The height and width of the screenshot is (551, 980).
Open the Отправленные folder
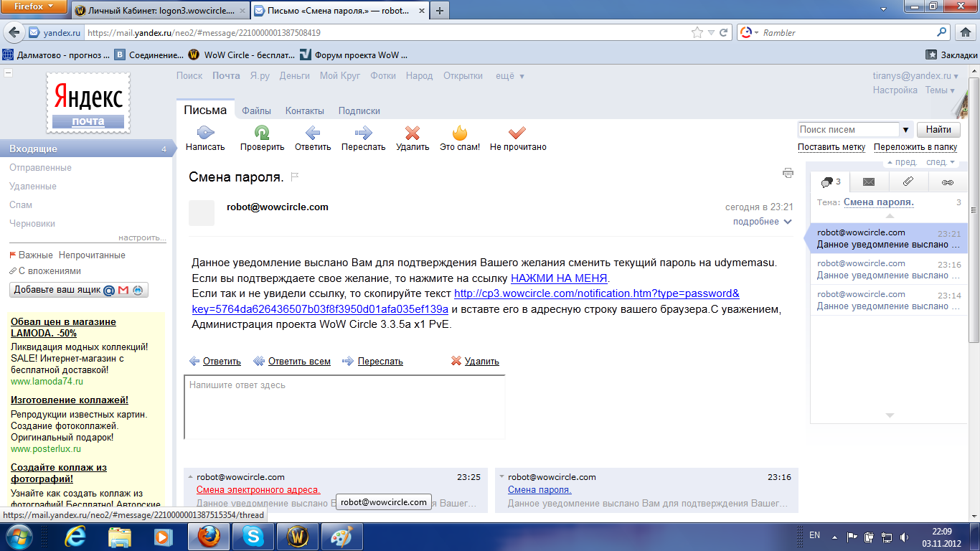point(40,167)
